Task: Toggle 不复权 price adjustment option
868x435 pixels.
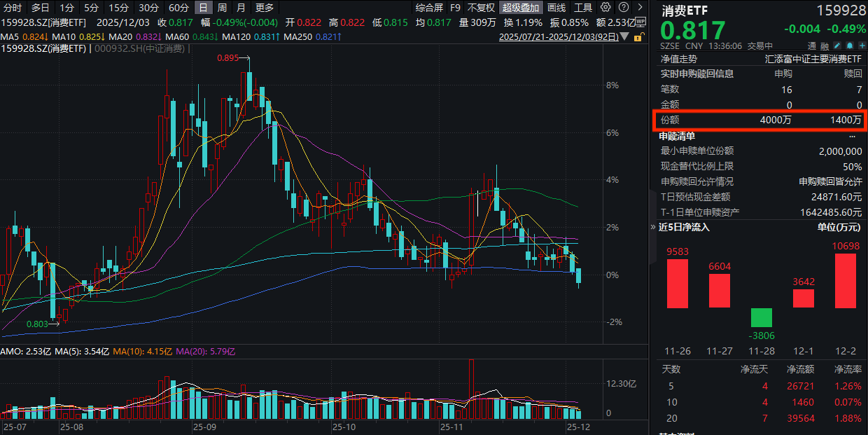Action: coord(481,8)
